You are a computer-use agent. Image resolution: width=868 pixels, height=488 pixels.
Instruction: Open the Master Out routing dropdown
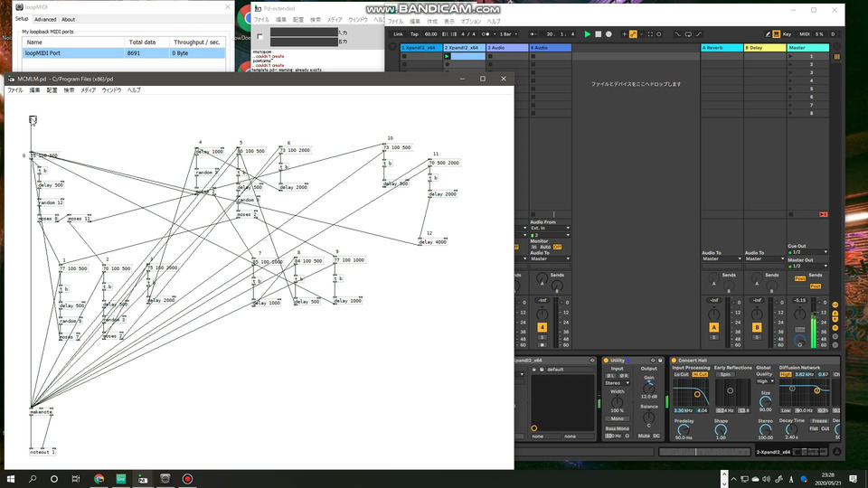coord(807,267)
